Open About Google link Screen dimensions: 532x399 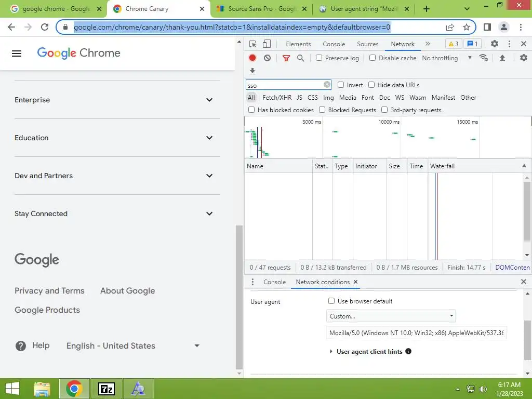tap(128, 291)
